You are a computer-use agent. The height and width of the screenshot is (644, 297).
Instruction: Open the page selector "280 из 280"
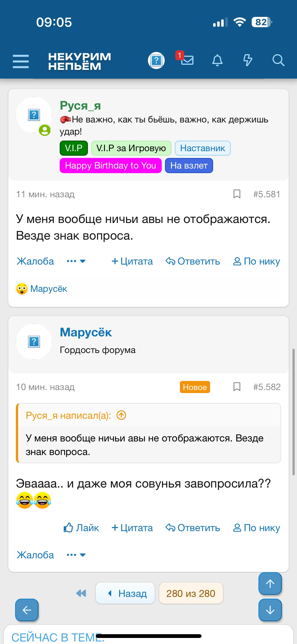(x=191, y=593)
